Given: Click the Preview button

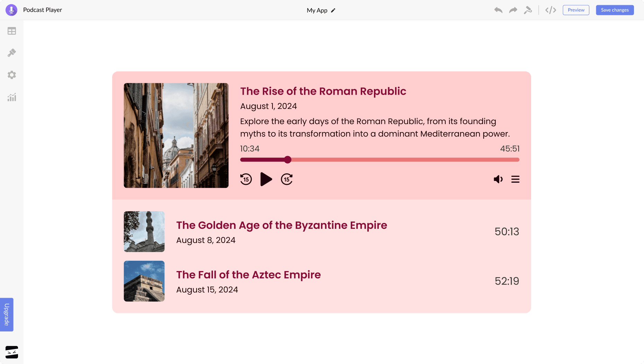Looking at the screenshot, I should 576,10.
